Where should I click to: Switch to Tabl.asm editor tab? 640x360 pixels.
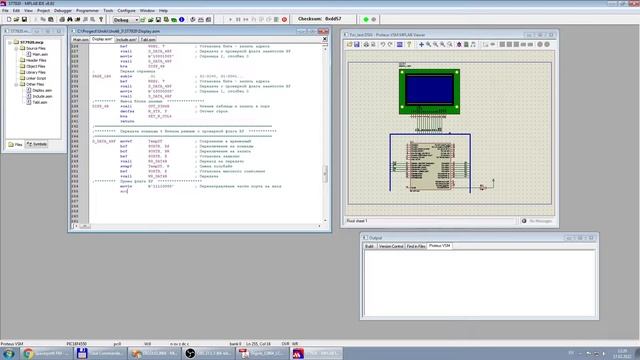tap(148, 40)
